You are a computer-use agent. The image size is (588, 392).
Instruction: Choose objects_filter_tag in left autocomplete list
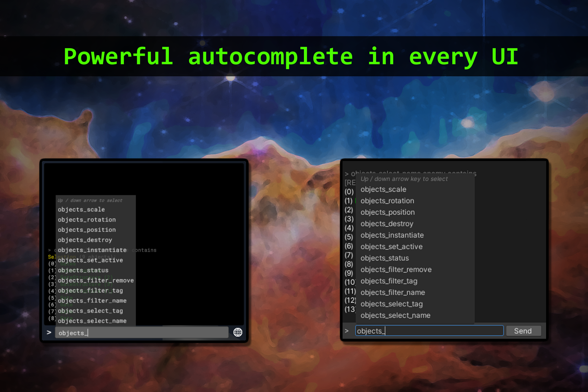[90, 291]
